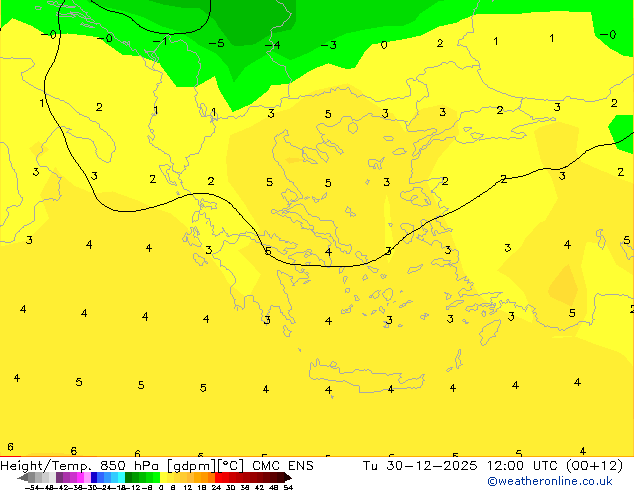Click the 'CMC ENS' model label
This screenshot has width=634, height=490.
pyautogui.click(x=283, y=466)
